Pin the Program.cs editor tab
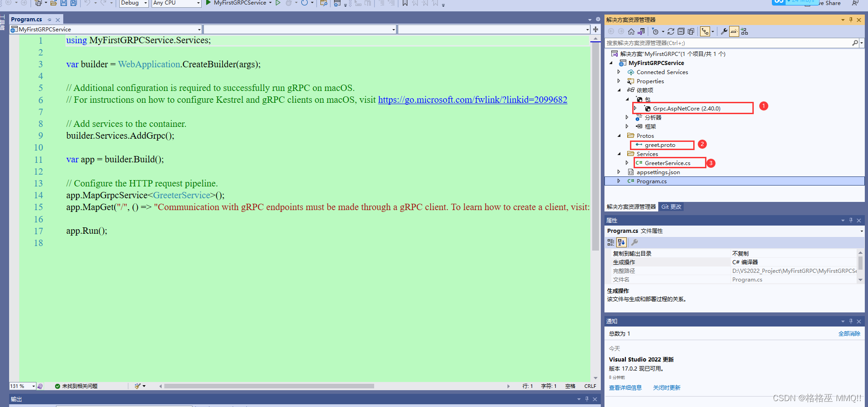Screen dimensions: 868x407 point(49,20)
